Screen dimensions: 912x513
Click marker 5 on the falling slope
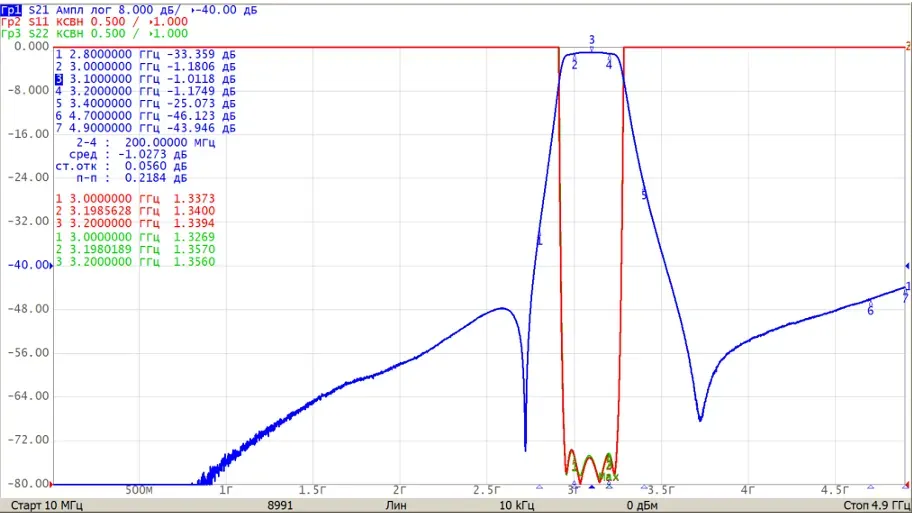pyautogui.click(x=644, y=195)
